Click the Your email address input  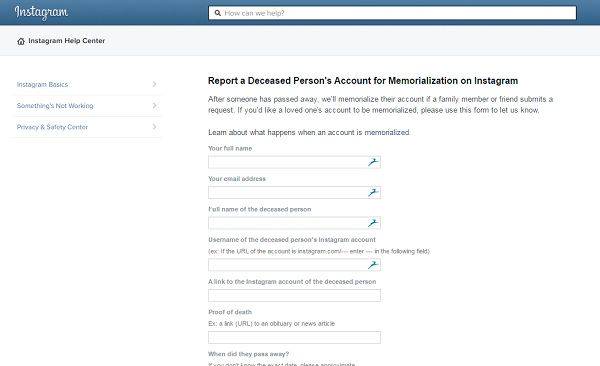[x=294, y=193]
